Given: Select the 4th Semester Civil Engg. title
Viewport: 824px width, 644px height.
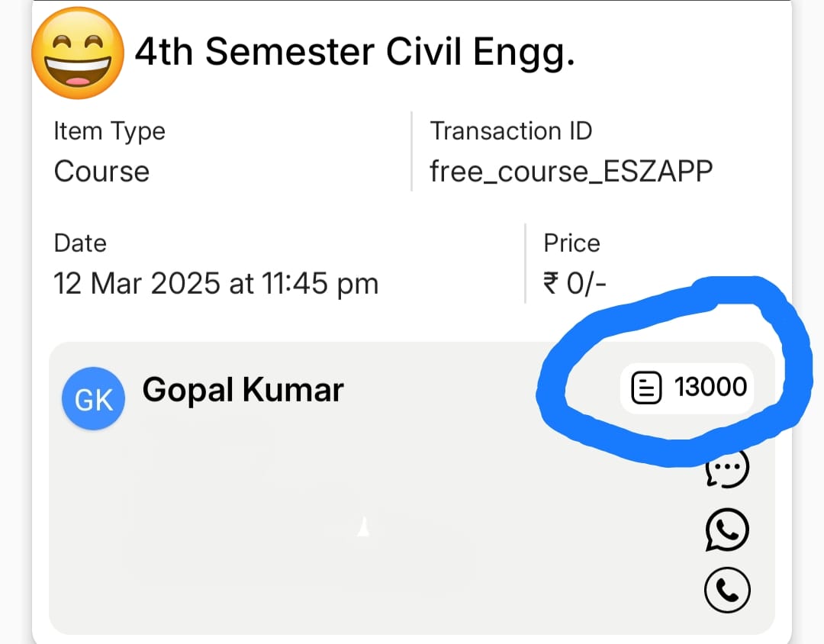Looking at the screenshot, I should [355, 53].
